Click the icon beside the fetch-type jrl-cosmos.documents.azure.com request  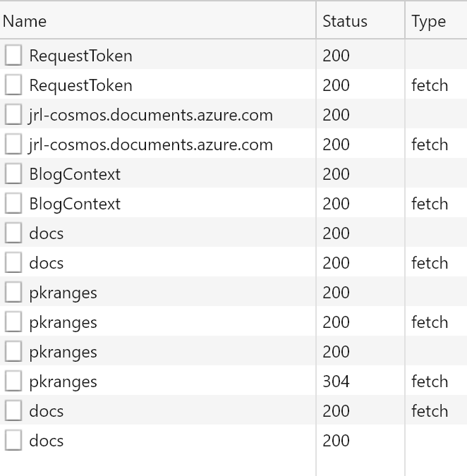[13, 145]
